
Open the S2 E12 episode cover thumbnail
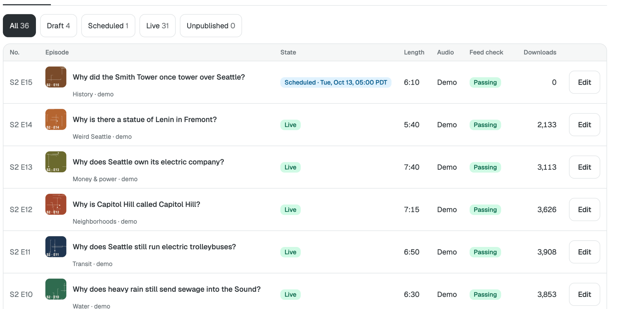(56, 204)
